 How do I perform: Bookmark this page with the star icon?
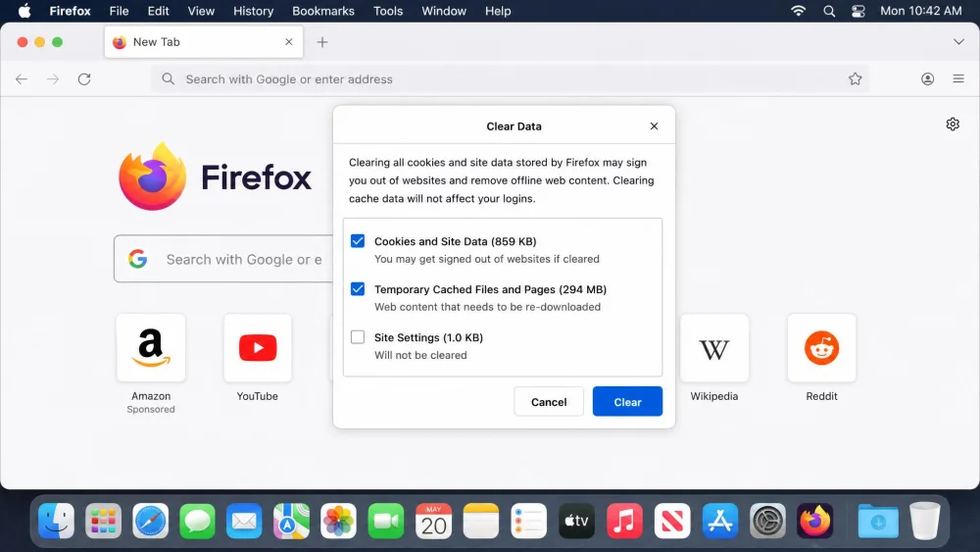855,78
